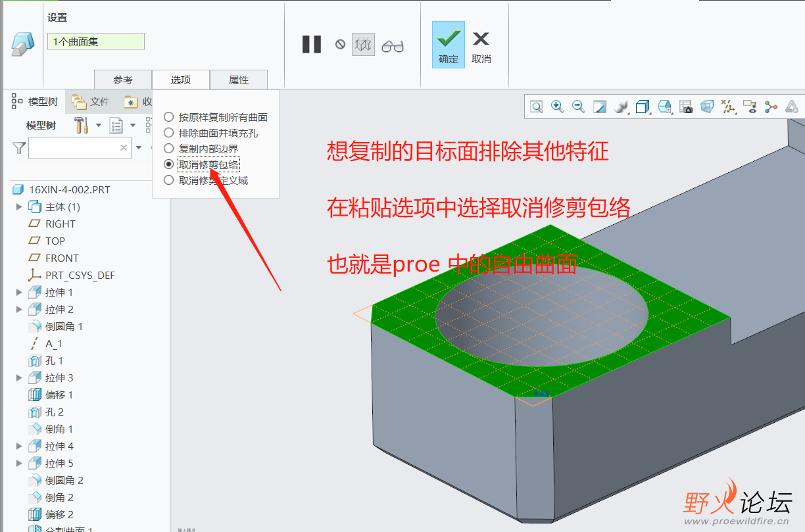Click the Repaint screen icon

(600, 107)
